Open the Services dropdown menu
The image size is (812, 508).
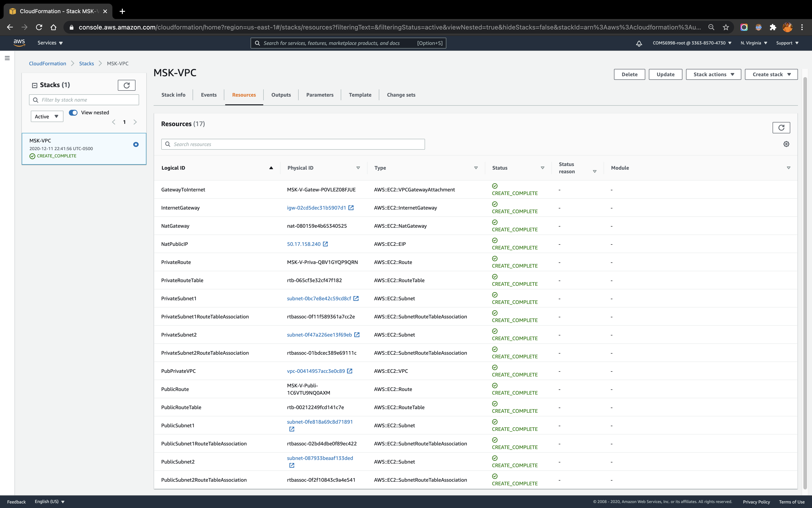tap(50, 43)
